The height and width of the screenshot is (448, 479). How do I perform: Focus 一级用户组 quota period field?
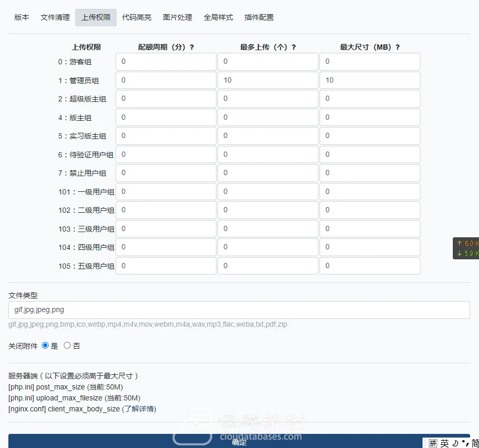(x=166, y=191)
